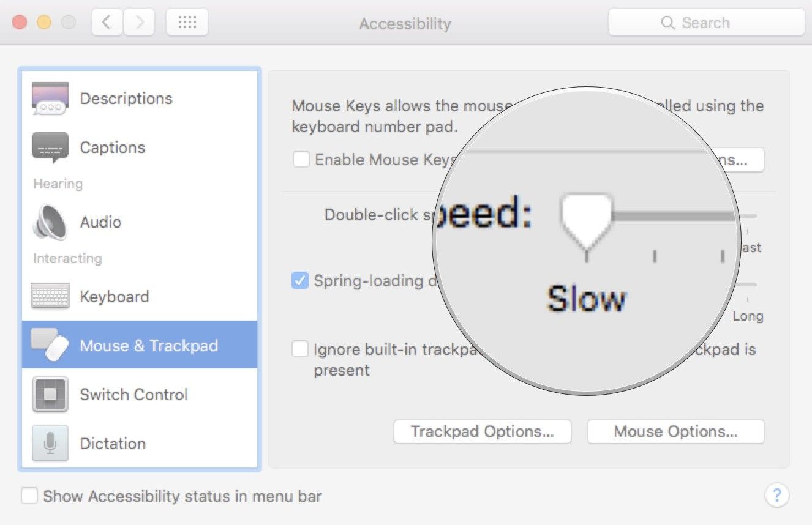Choose the Keyboard icon in sidebar
Image resolution: width=812 pixels, height=525 pixels.
click(x=50, y=297)
